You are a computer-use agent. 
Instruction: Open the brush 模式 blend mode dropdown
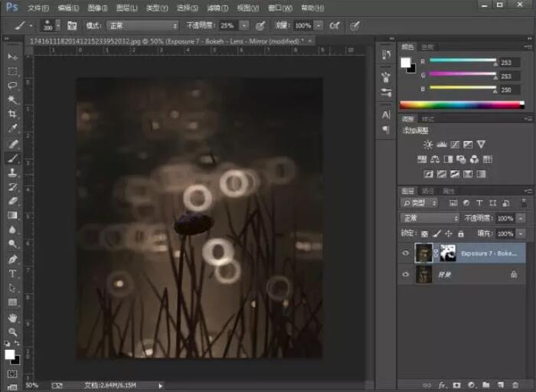142,25
